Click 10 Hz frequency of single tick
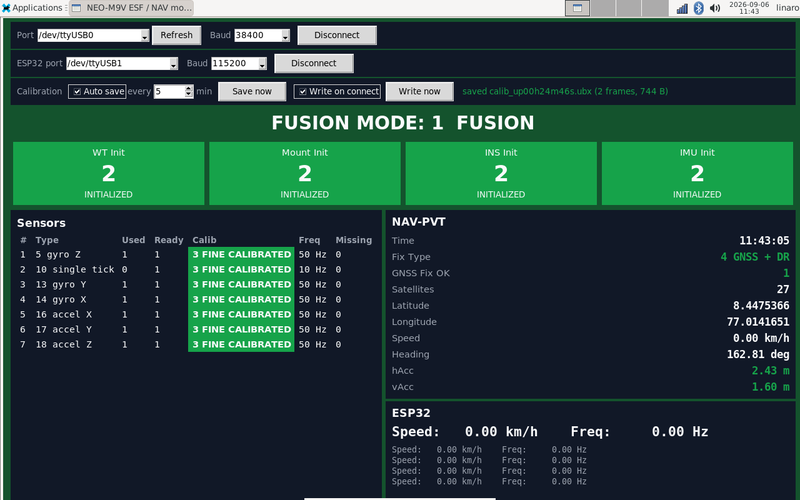Screen dimensions: 800x500 (x=312, y=269)
